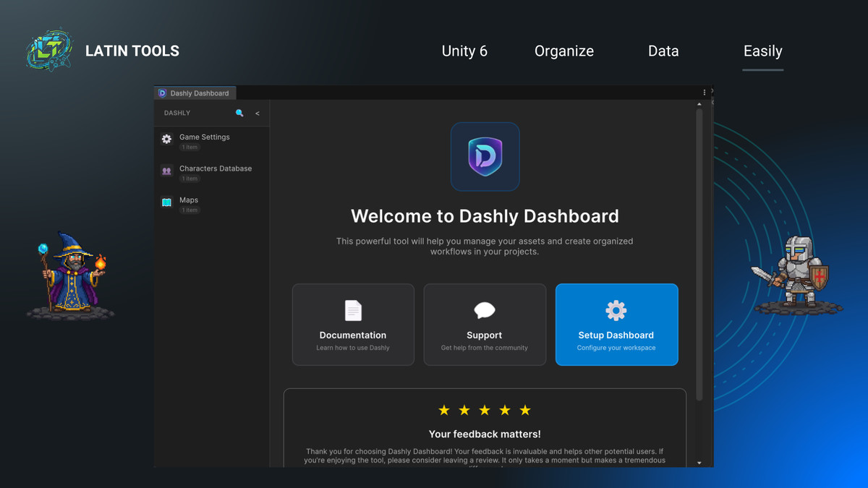This screenshot has height=488, width=868.
Task: Select the Characters Database people icon
Action: (x=166, y=171)
